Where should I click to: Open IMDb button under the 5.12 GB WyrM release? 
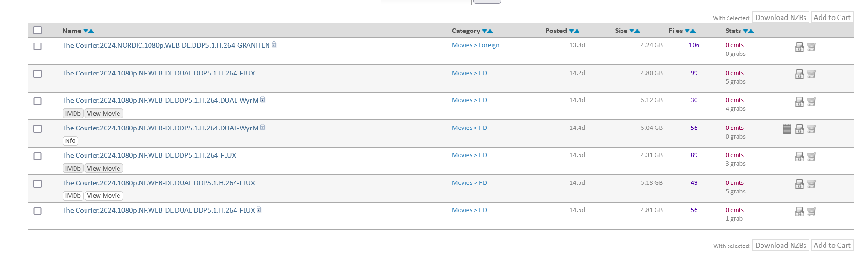click(73, 114)
